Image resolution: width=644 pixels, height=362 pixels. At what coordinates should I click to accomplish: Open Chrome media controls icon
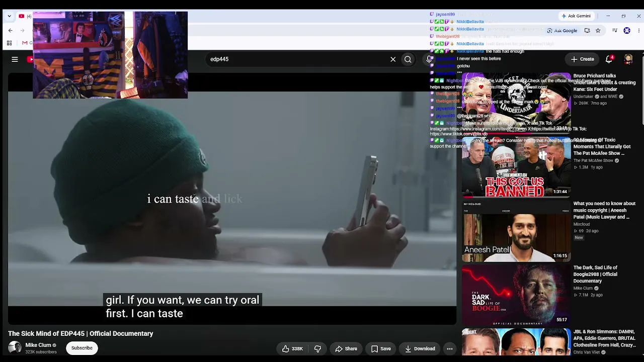click(x=614, y=31)
